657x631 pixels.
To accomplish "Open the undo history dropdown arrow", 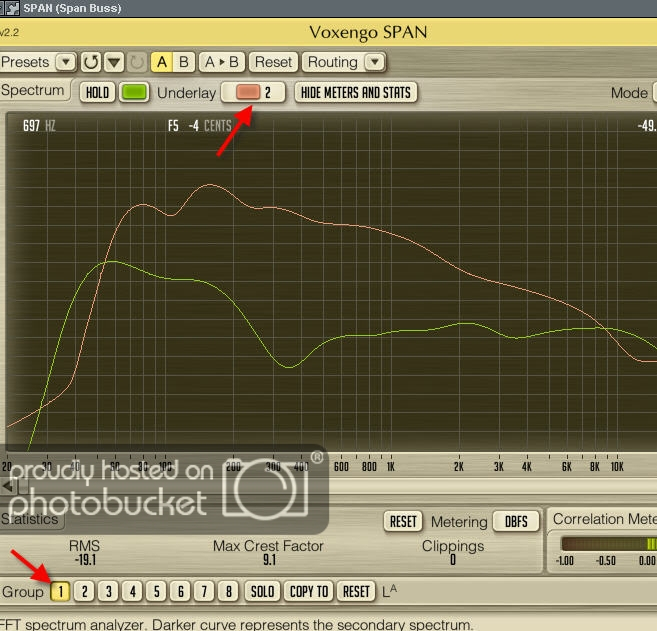I will coord(114,62).
